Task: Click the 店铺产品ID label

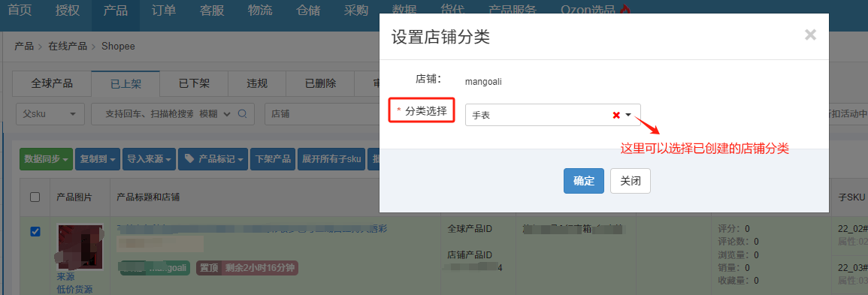Action: coord(470,254)
